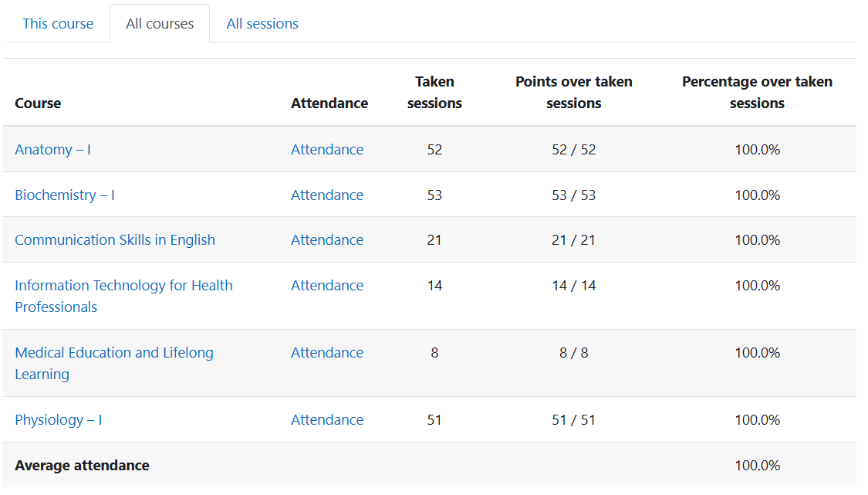View Attendance for Information Technology course
The height and width of the screenshot is (495, 868).
327,286
